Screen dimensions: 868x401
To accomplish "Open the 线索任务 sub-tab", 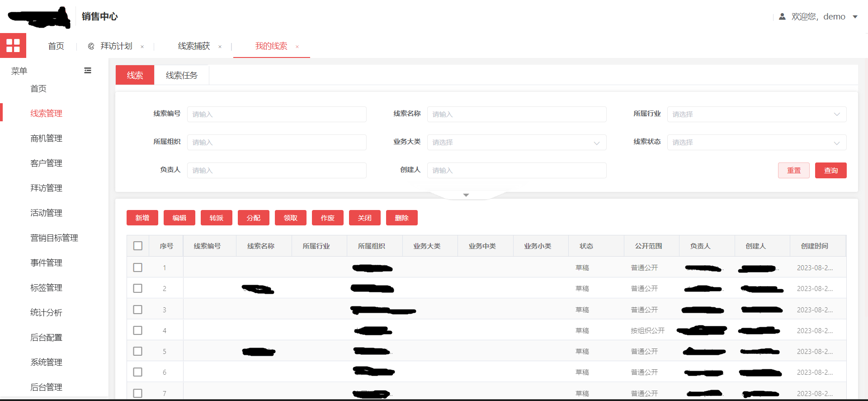I will [x=182, y=75].
